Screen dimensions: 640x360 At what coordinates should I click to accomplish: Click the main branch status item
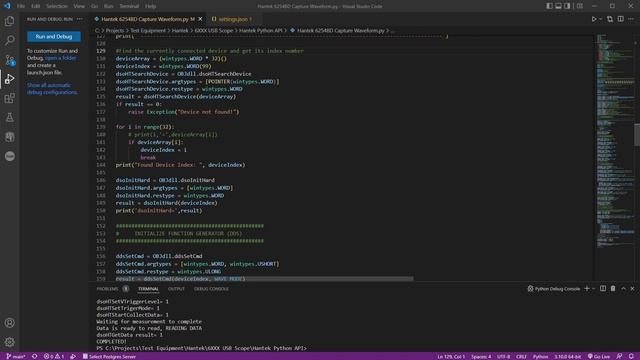(16, 356)
